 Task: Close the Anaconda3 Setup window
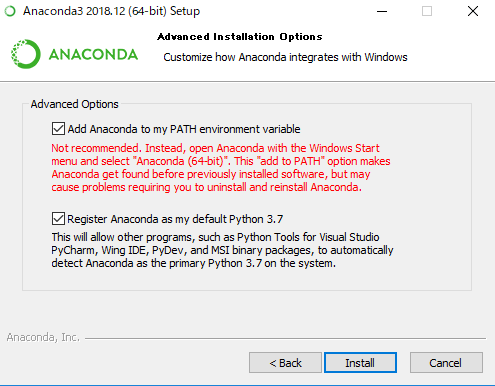pos(473,11)
